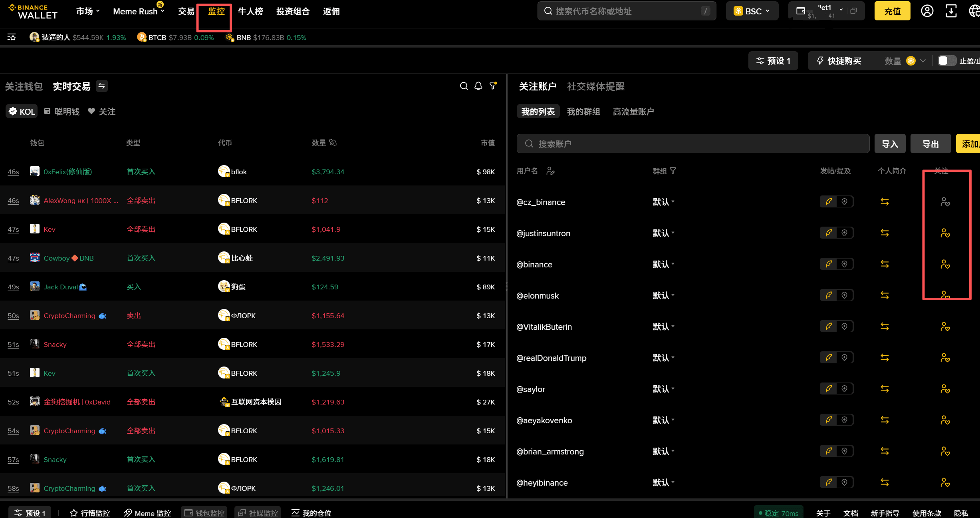The width and height of the screenshot is (980, 518).
Task: Open the BSC network dropdown
Action: coord(752,11)
